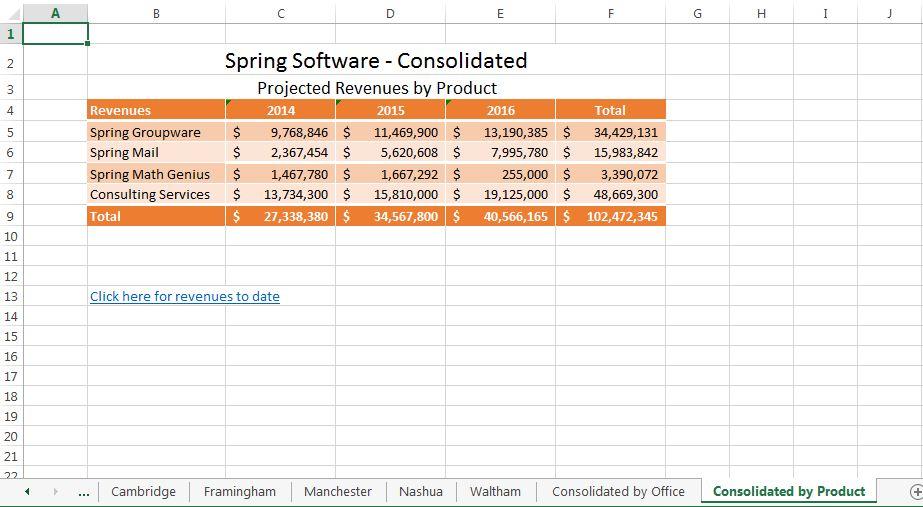This screenshot has width=923, height=507.
Task: Select column D header
Action: coord(390,13)
